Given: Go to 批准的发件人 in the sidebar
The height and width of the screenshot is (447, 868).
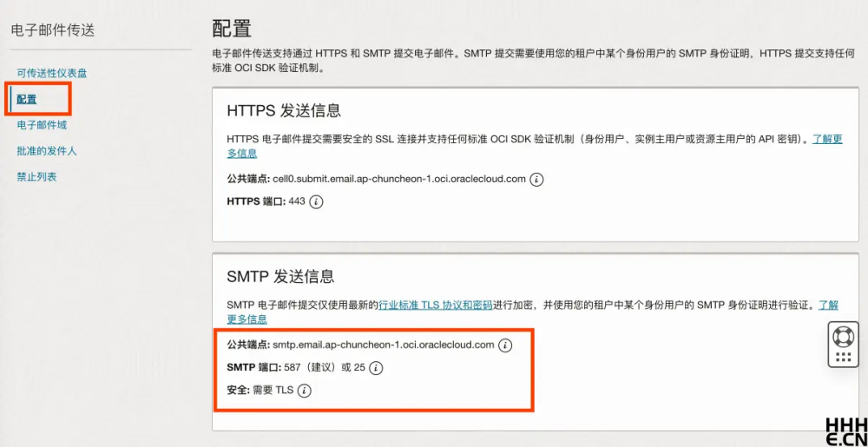Looking at the screenshot, I should pos(47,151).
